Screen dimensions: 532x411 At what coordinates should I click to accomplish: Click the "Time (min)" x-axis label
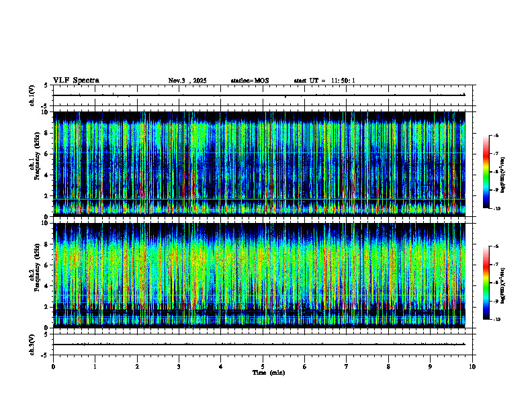tap(269, 373)
